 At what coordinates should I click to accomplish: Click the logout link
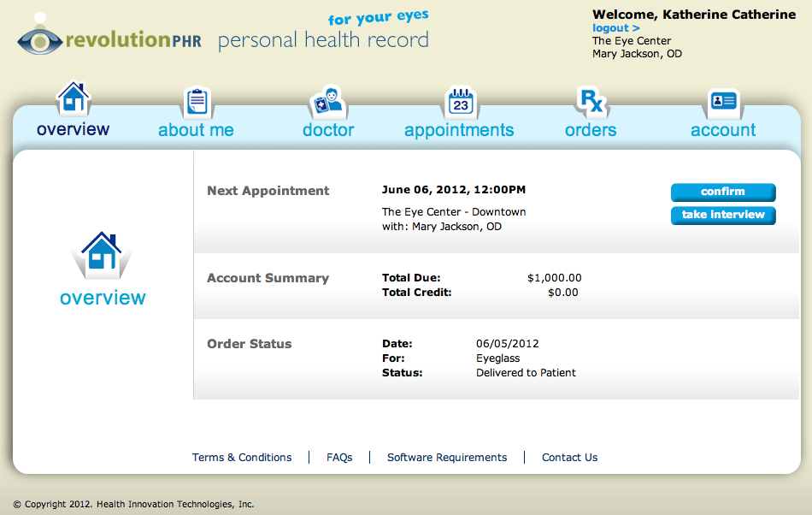click(615, 28)
